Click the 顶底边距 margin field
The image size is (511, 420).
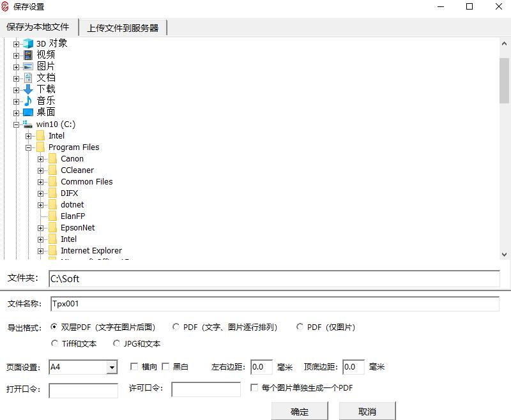[354, 367]
